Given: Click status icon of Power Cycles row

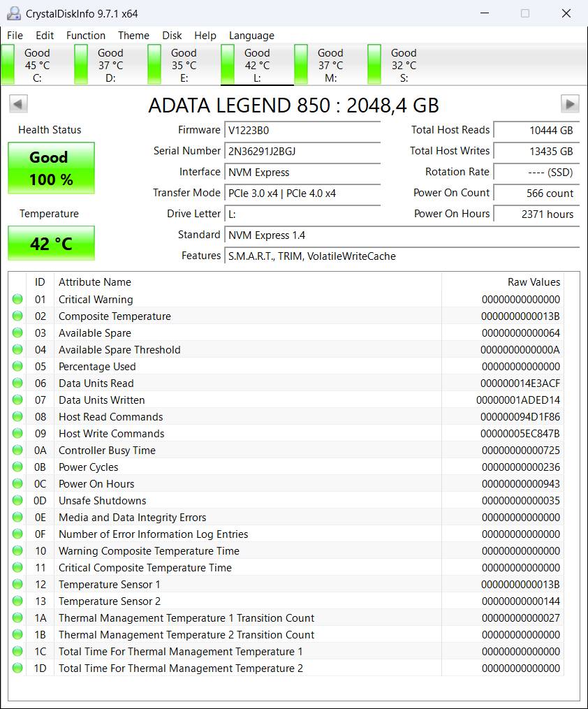Looking at the screenshot, I should click(x=17, y=467).
